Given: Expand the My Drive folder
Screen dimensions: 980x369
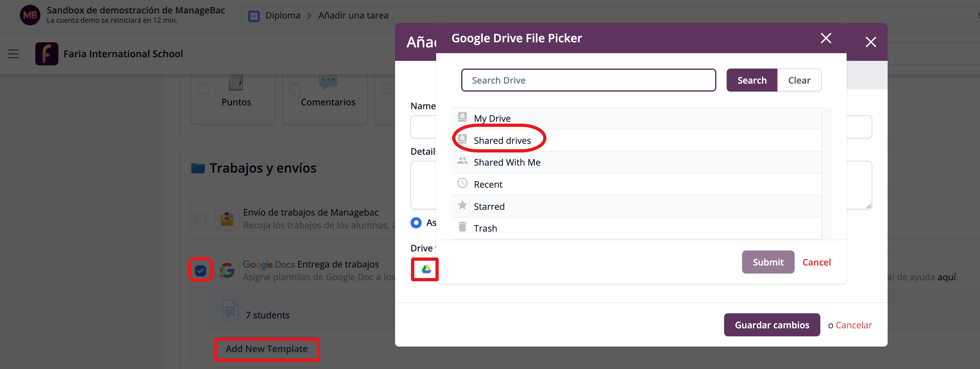Looking at the screenshot, I should click(x=492, y=119).
